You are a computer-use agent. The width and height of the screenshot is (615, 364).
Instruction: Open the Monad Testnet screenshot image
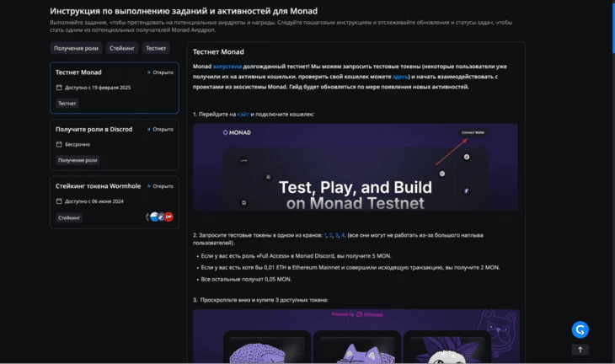(356, 167)
